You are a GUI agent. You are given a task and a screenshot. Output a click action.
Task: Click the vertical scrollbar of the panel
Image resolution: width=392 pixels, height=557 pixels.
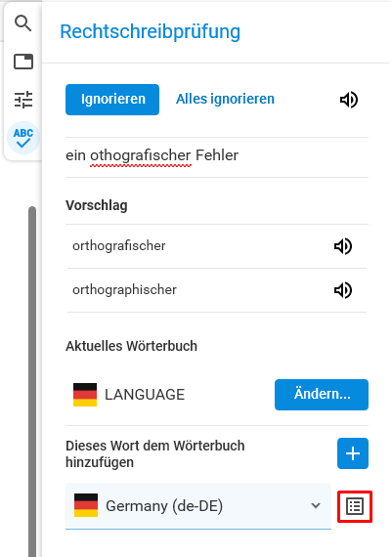32,381
